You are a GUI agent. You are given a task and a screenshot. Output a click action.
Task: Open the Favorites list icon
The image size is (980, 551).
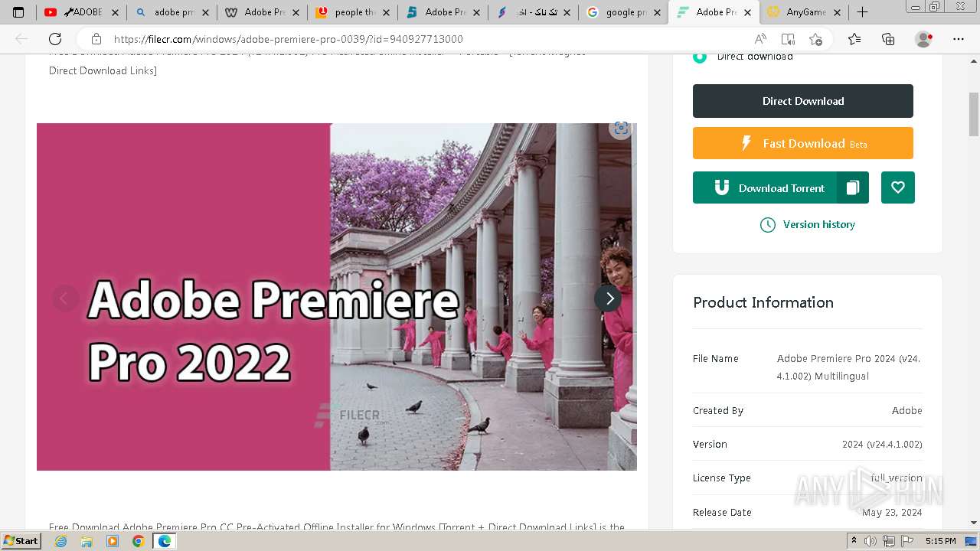[x=854, y=39]
